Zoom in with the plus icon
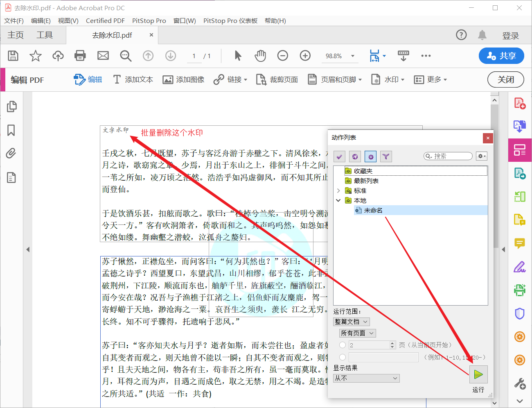Screen dimensions: 532x408 [x=305, y=56]
